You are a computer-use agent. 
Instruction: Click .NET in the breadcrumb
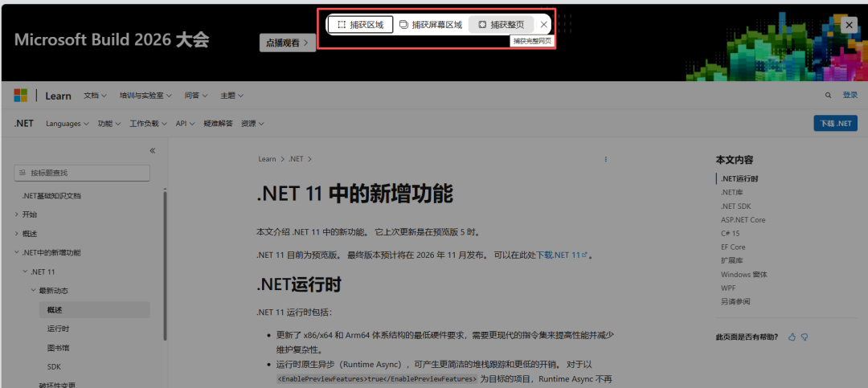pyautogui.click(x=296, y=159)
